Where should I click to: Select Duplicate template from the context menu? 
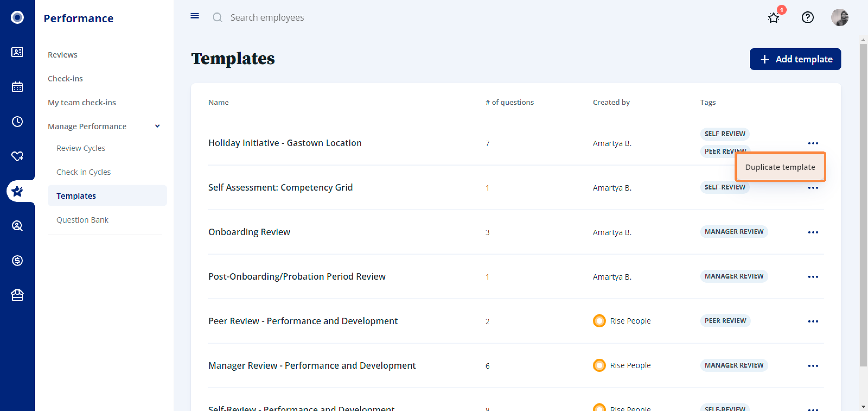(780, 167)
